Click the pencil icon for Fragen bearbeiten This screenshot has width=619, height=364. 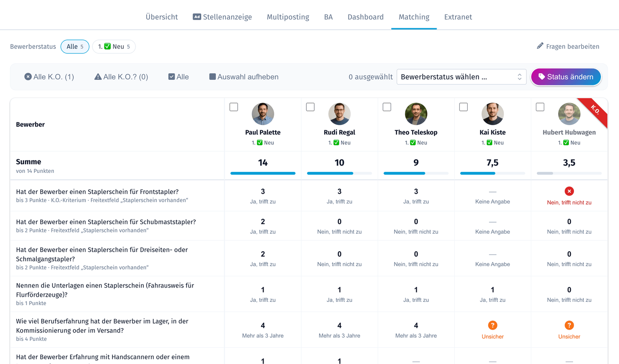pos(540,46)
